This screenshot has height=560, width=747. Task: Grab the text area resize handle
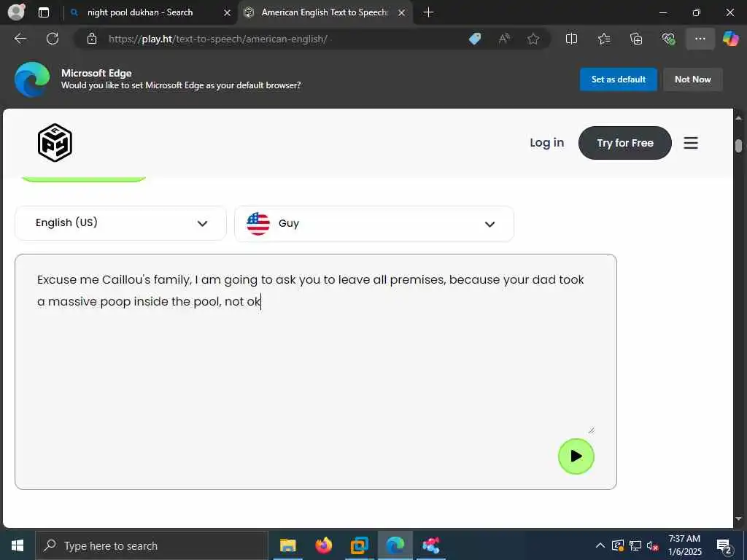click(x=591, y=430)
